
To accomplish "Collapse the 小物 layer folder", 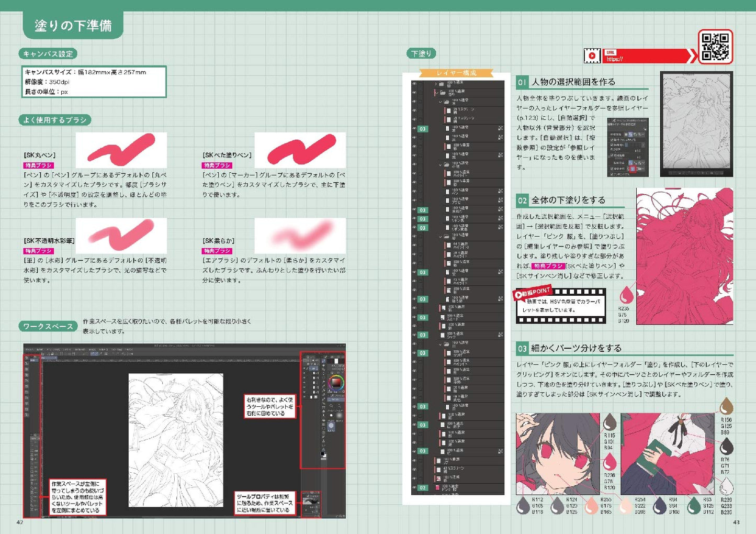I will (440, 164).
